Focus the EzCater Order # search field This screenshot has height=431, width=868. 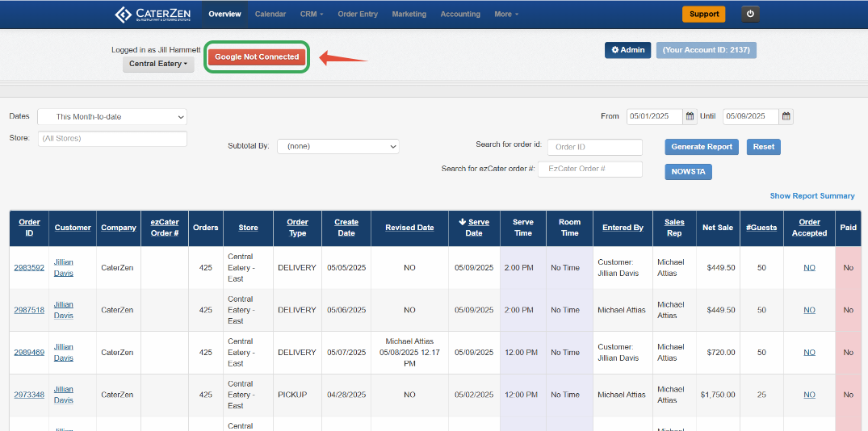[x=590, y=169]
